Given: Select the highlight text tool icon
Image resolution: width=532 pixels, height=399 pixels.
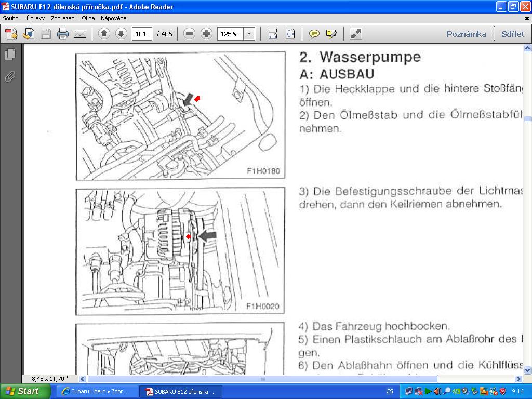Looking at the screenshot, I should point(331,34).
